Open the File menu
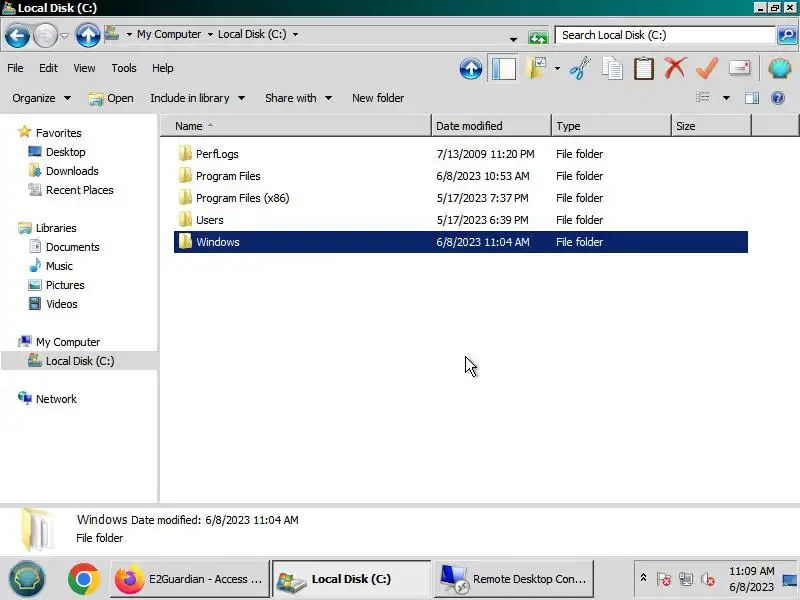This screenshot has height=600, width=800. click(15, 68)
